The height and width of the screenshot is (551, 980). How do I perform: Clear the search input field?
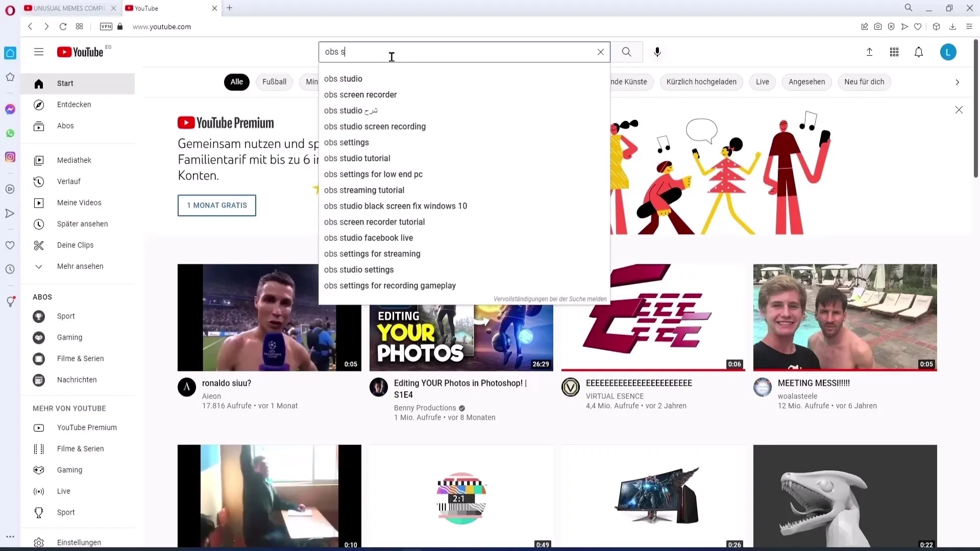[x=601, y=52]
